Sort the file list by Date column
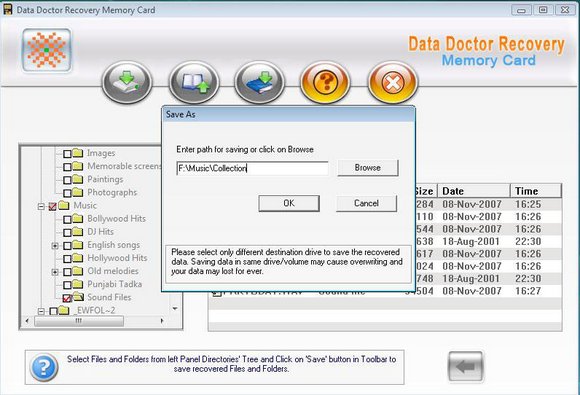Screen dimensions: 580x395 [474, 191]
